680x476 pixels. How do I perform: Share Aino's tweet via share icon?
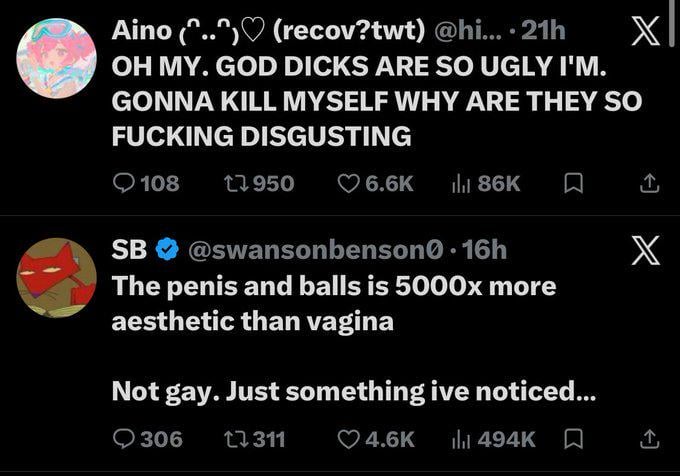[x=650, y=183]
